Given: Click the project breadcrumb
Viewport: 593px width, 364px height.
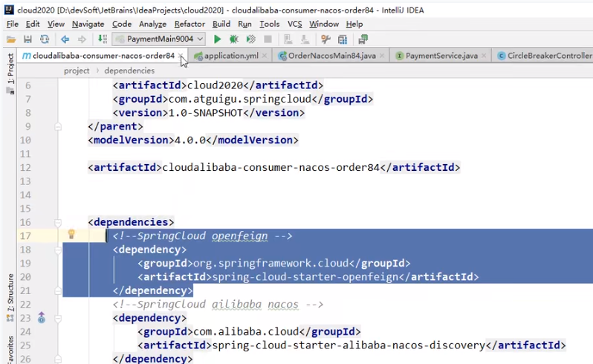Looking at the screenshot, I should coord(77,71).
